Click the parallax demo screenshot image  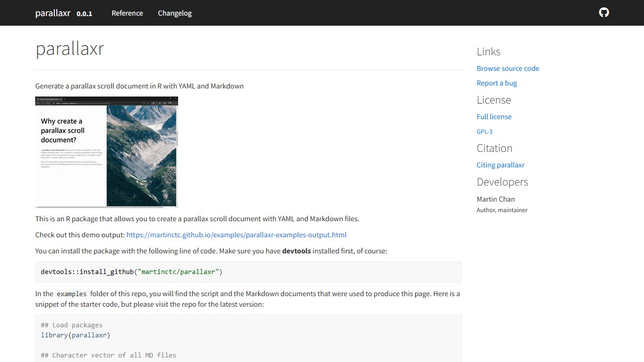(107, 152)
